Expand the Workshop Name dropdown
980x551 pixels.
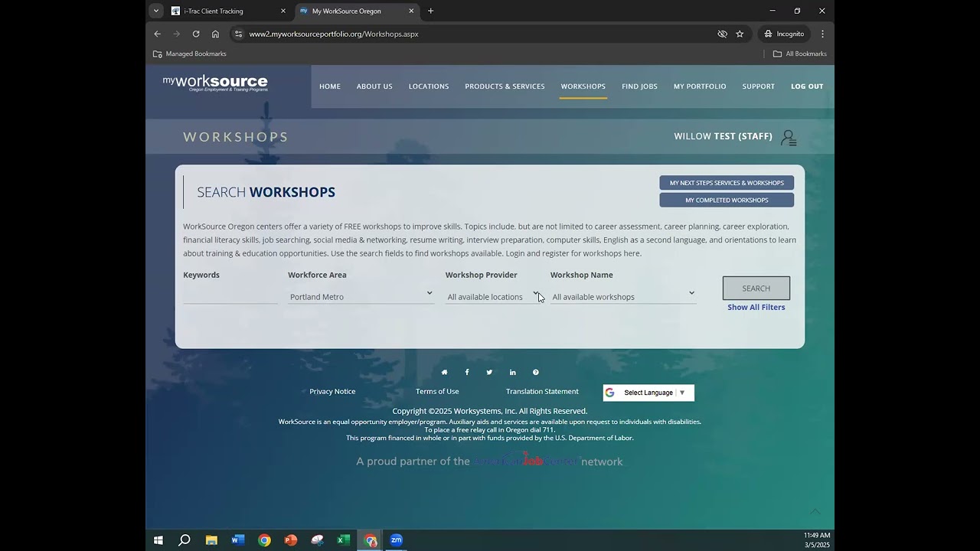(623, 297)
